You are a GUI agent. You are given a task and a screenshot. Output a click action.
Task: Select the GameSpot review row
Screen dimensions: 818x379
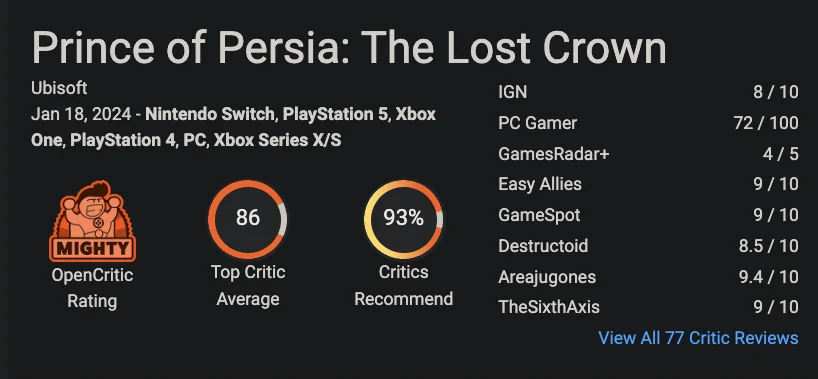click(x=648, y=215)
